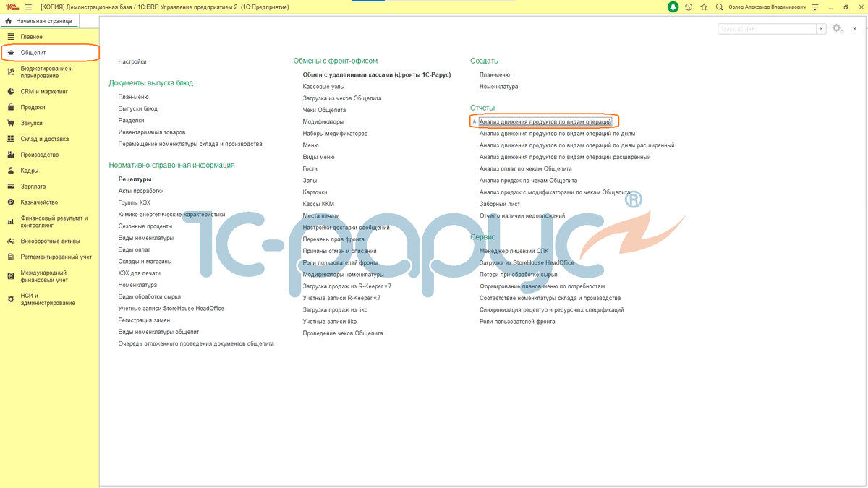Click the magnifier search icon in title bar
This screenshot has width=868, height=488.
point(719,7)
